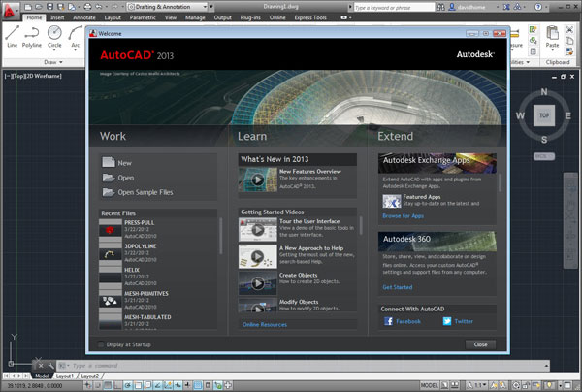Switch to the Parametric ribbon tab
This screenshot has width=582, height=392.
(x=143, y=17)
